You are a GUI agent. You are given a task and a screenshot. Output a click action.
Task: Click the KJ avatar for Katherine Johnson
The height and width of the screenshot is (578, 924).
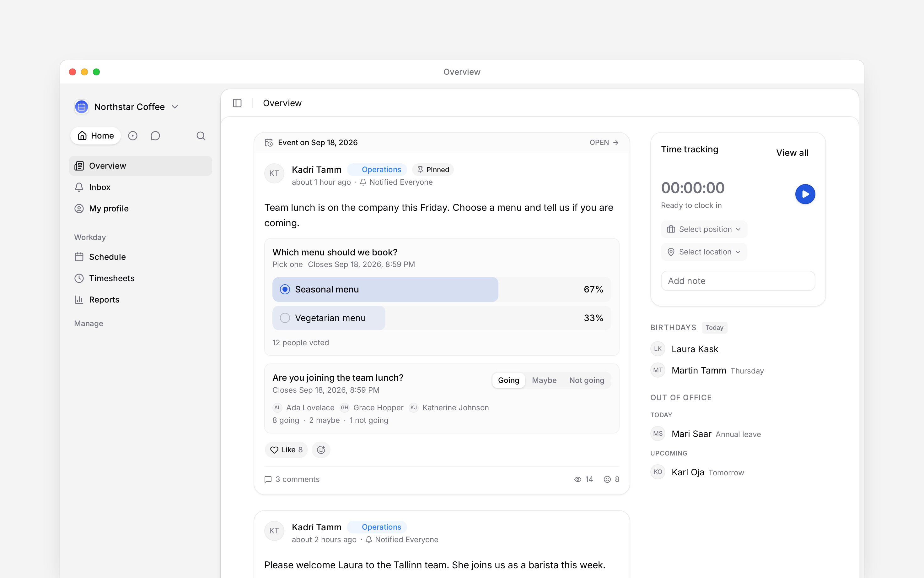pyautogui.click(x=414, y=407)
